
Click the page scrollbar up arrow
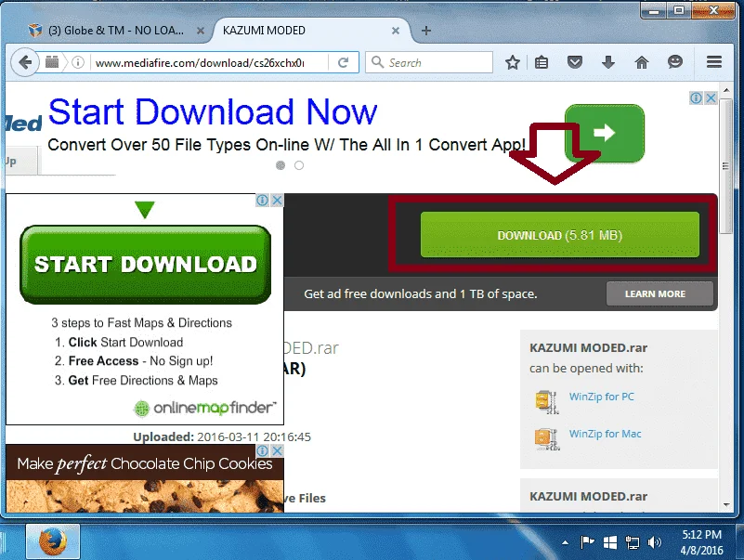point(726,90)
